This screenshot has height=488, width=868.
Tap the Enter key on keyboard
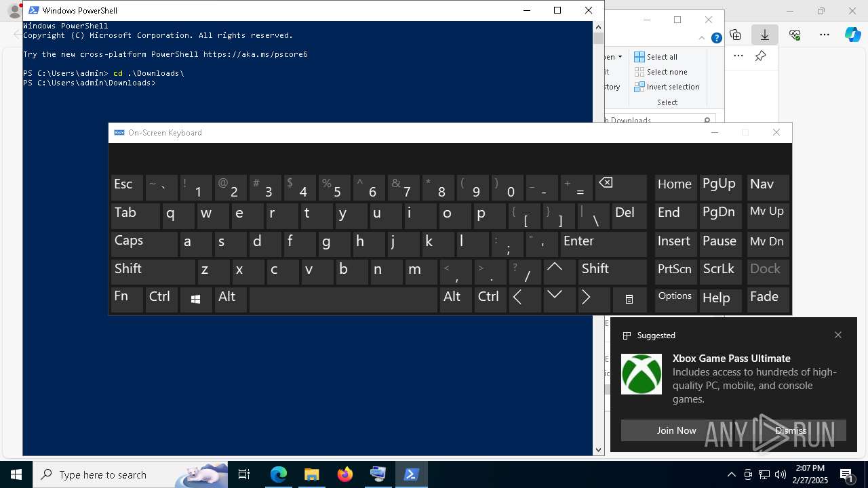coord(604,244)
